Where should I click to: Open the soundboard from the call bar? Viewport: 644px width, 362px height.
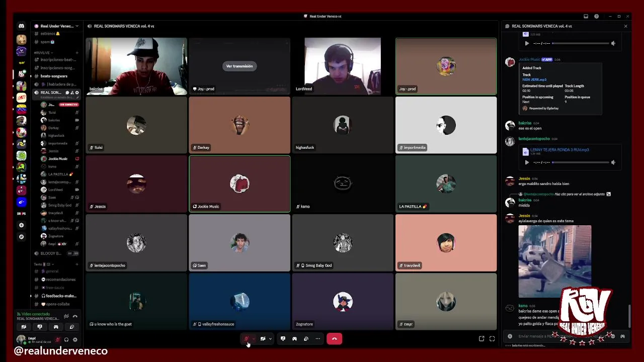click(306, 339)
